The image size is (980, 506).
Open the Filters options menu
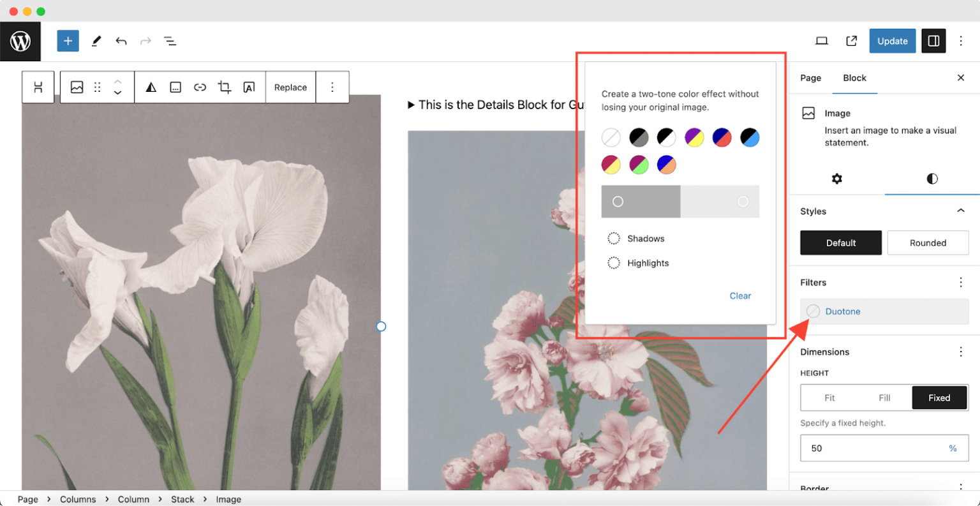point(961,282)
